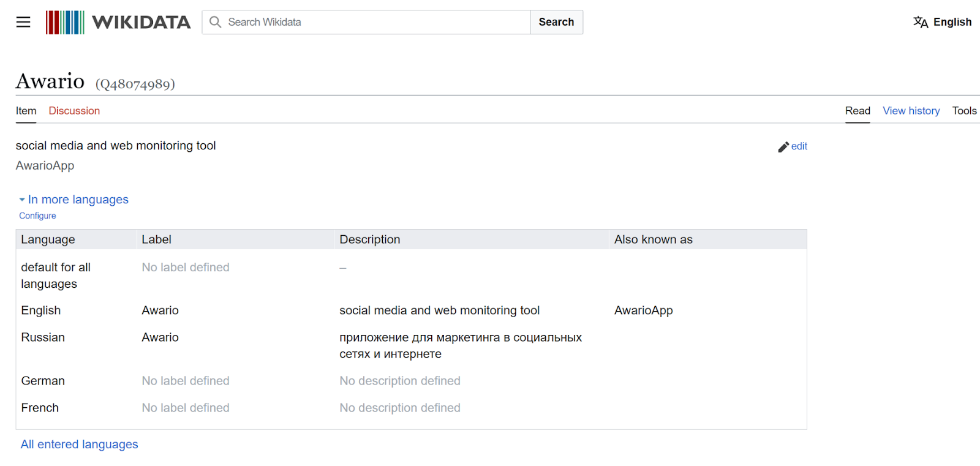Viewport: 980px width, 466px height.
Task: Select the Item tab
Action: (26, 111)
